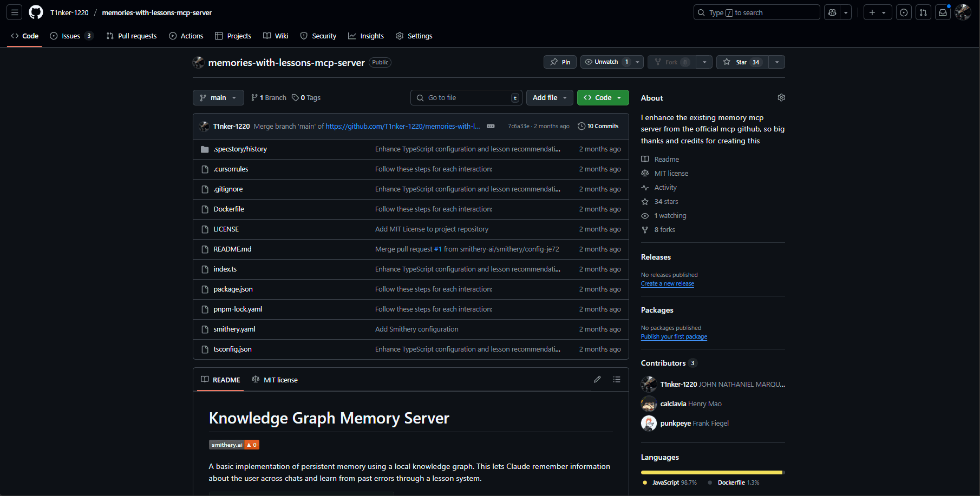The height and width of the screenshot is (496, 980).
Task: Open tsconfig.json file
Action: click(232, 349)
